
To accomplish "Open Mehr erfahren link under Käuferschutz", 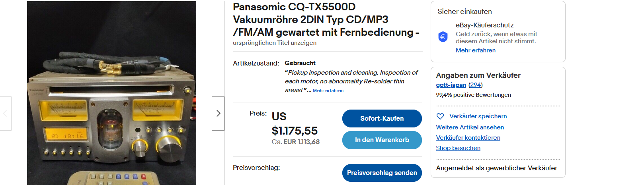I will (x=476, y=50).
